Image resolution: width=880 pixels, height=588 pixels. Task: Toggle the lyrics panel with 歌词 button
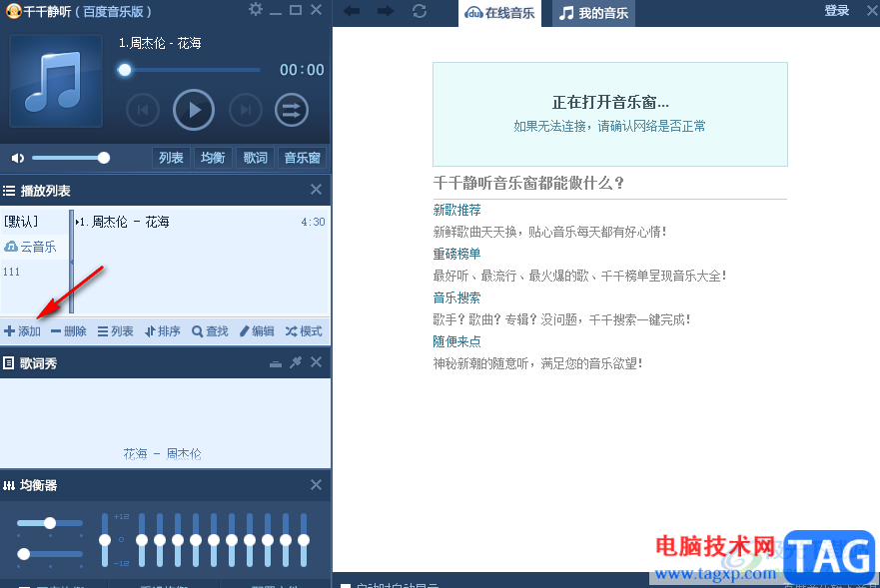[x=256, y=158]
